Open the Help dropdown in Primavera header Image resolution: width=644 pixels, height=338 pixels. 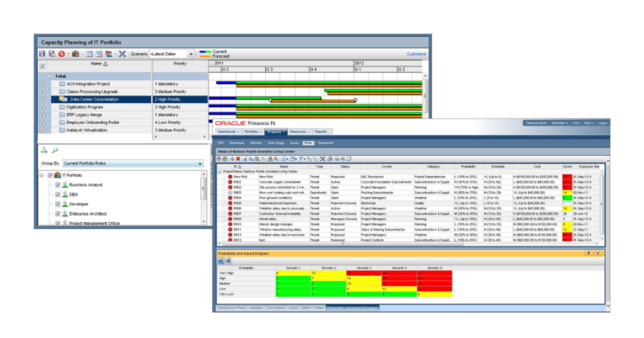click(x=589, y=122)
